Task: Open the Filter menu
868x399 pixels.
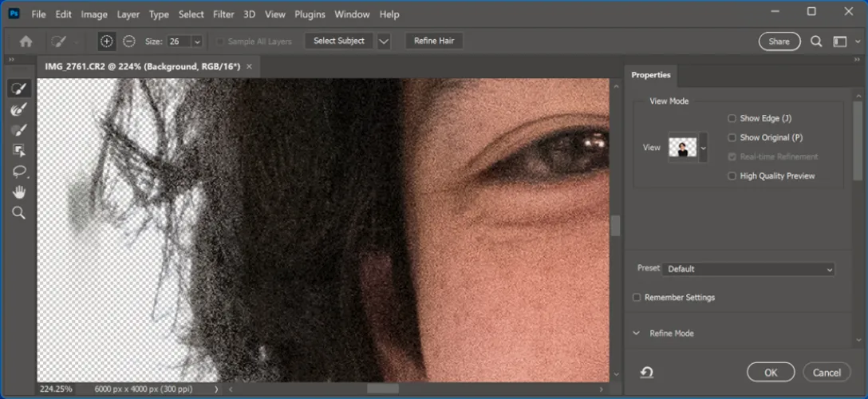Action: 223,14
